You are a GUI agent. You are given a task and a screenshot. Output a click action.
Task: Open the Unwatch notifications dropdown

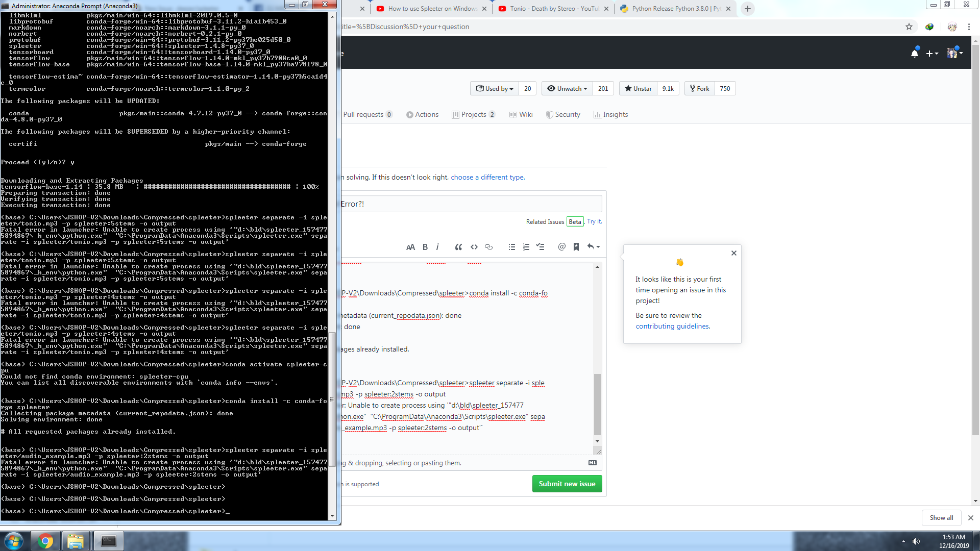(x=567, y=88)
